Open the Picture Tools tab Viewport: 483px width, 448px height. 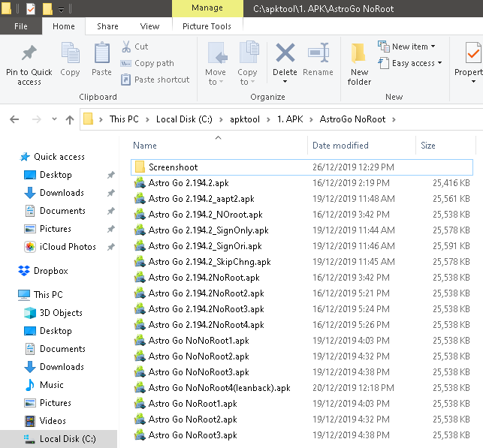(207, 26)
